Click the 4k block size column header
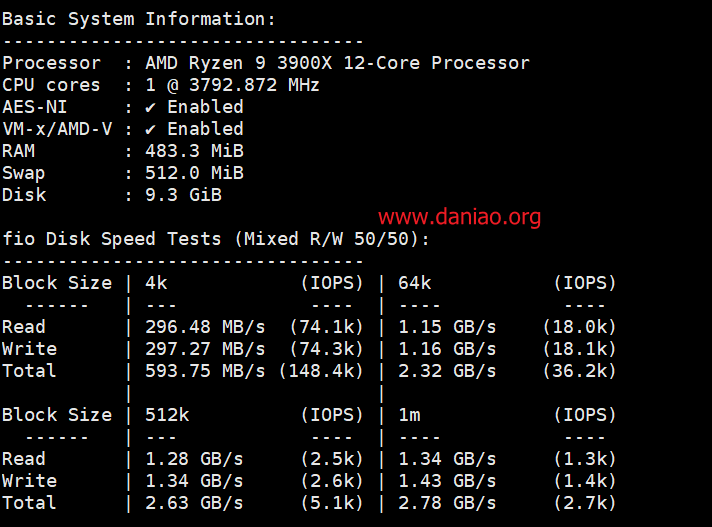Screen dimensions: 712x527 [x=156, y=283]
